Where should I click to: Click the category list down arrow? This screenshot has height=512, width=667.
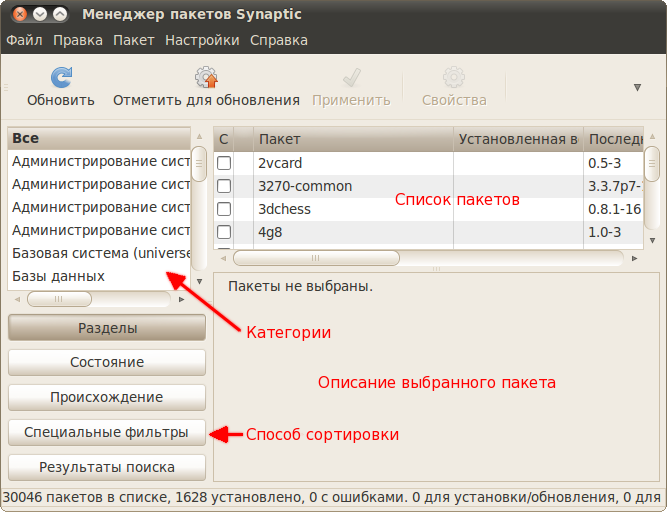click(x=199, y=282)
